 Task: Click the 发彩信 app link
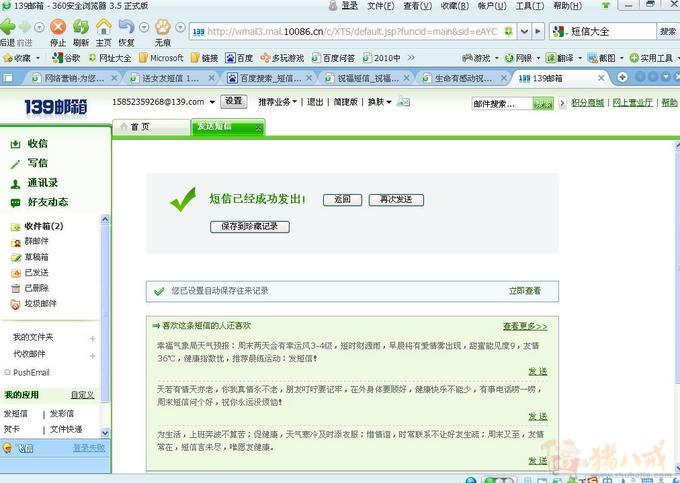[62, 414]
